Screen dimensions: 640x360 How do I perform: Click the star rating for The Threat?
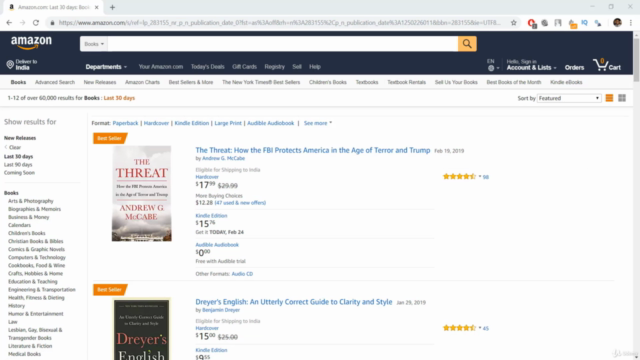pyautogui.click(x=459, y=176)
